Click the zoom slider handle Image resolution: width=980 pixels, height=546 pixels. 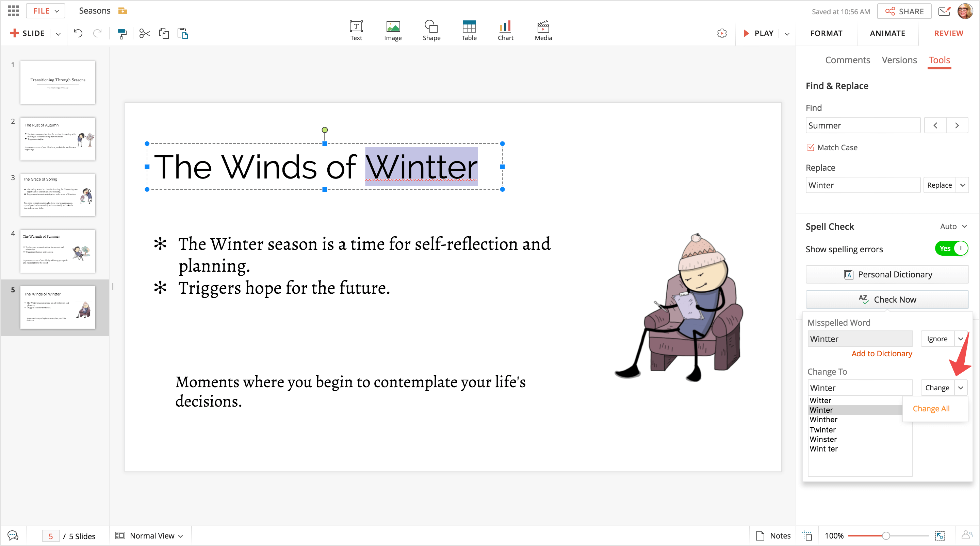click(886, 536)
